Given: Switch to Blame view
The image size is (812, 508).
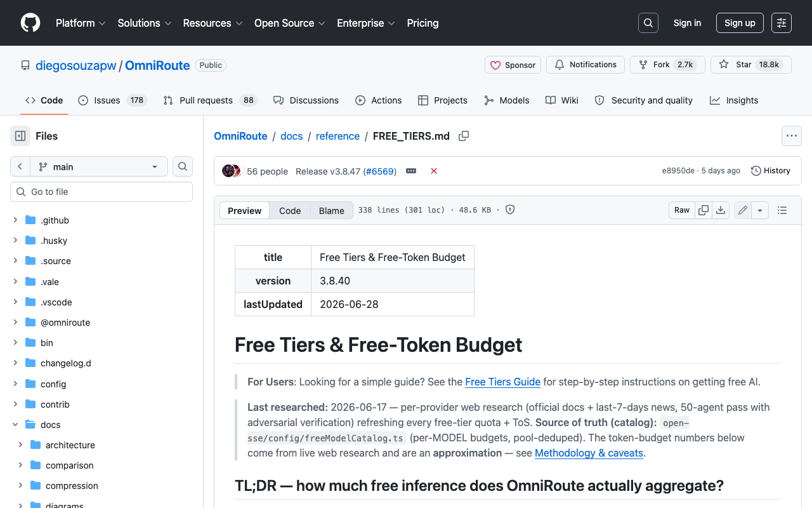Looking at the screenshot, I should pos(331,211).
